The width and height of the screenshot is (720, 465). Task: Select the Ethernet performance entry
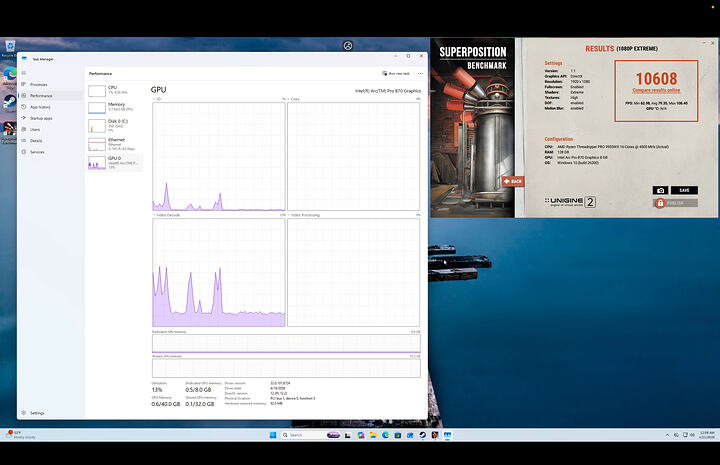pyautogui.click(x=115, y=144)
